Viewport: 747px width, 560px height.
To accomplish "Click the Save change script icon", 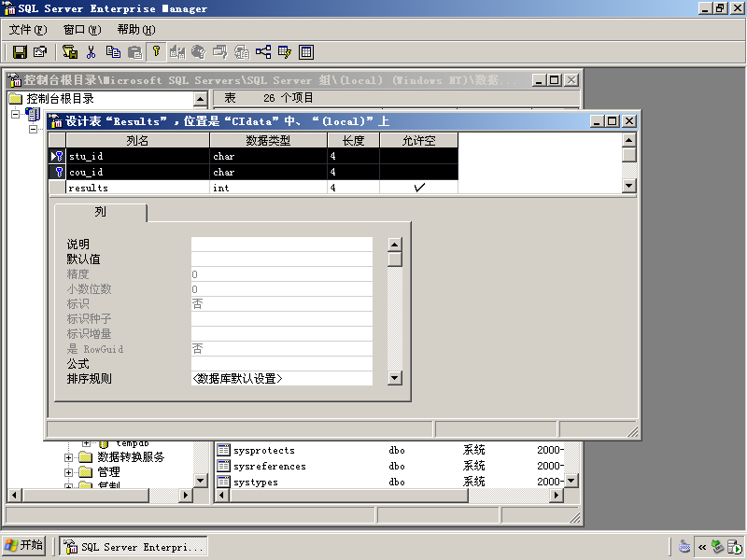I will 70,52.
